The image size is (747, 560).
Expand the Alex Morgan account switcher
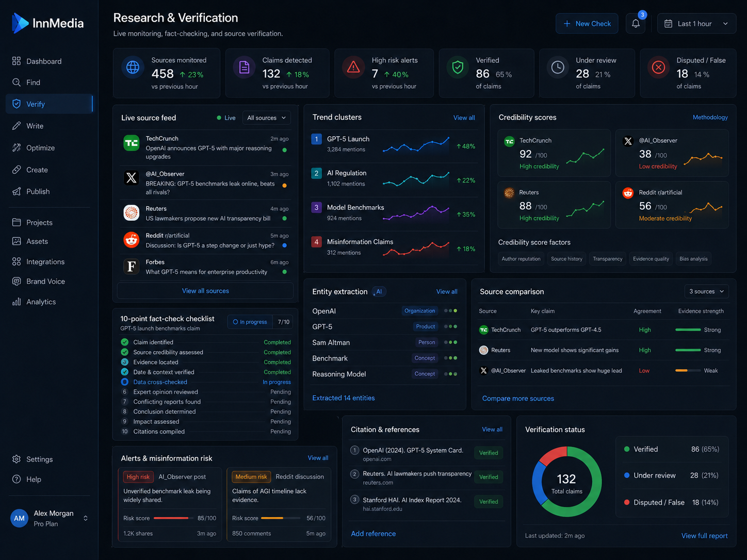pyautogui.click(x=86, y=518)
